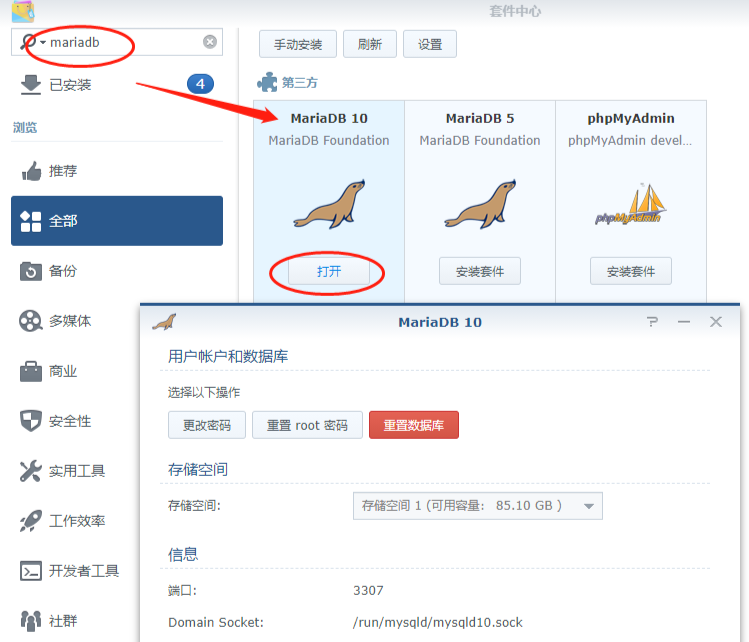Click the 重置 root 密码 button
Image resolution: width=749 pixels, height=642 pixels.
307,425
